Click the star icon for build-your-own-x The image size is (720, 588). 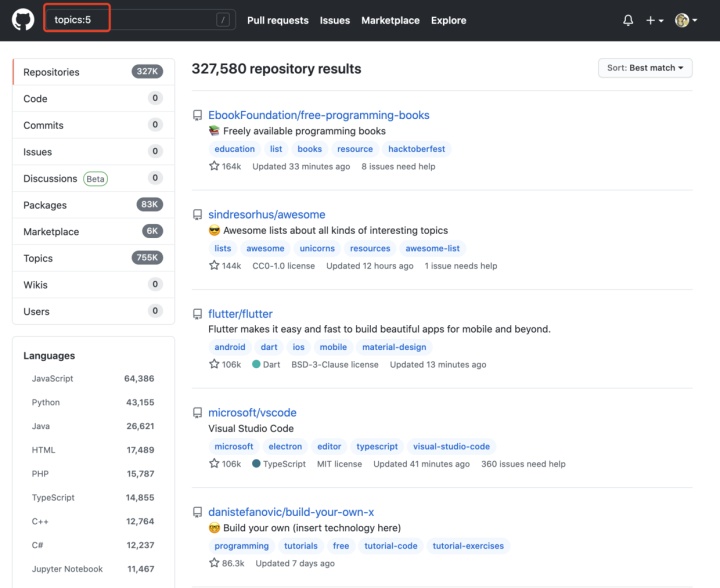[214, 563]
